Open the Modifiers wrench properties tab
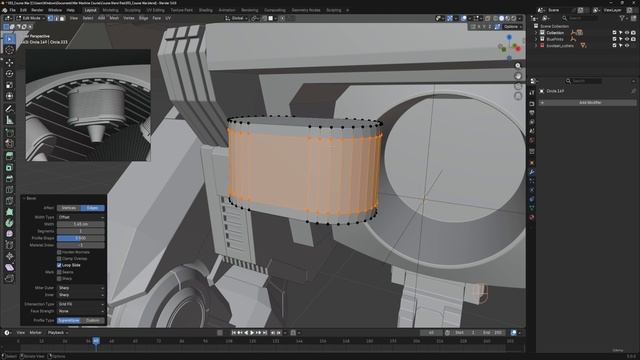640x360 pixels. pos(532,172)
